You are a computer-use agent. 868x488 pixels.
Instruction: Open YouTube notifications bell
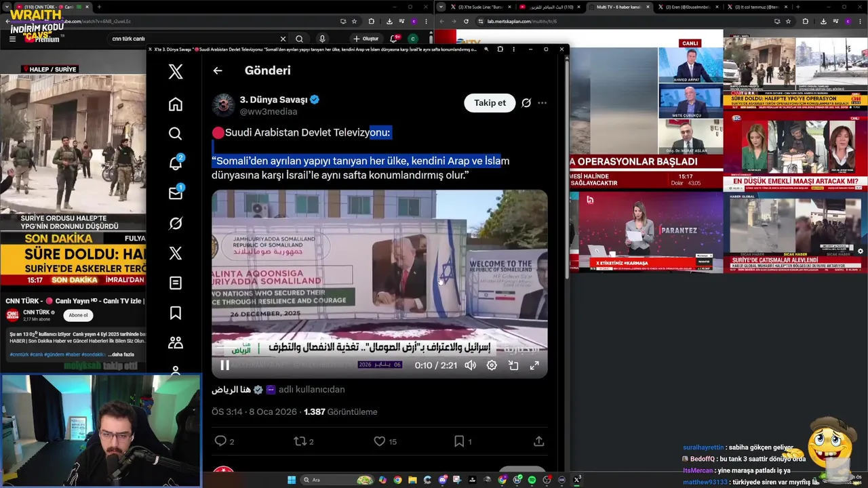[394, 39]
